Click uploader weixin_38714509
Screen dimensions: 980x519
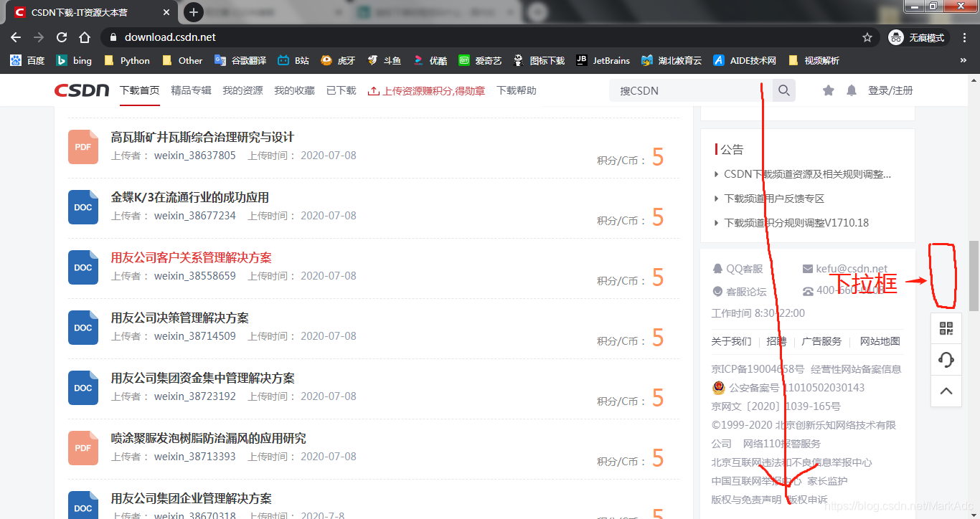[194, 336]
